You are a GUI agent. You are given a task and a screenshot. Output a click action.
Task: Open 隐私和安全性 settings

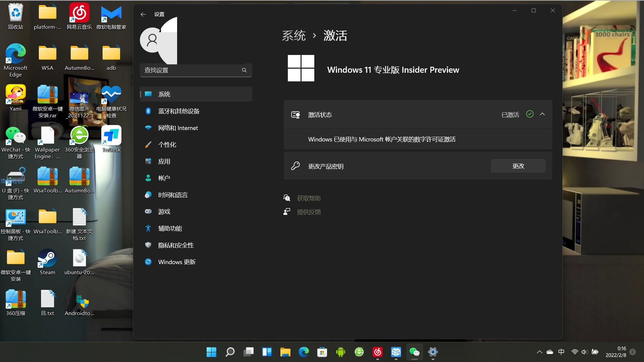(196, 245)
